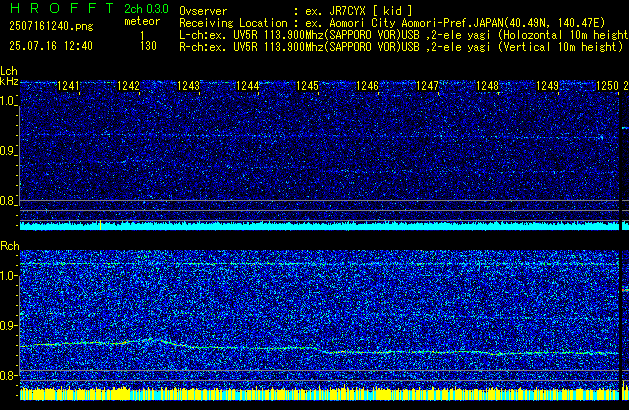Image resolution: width=629 pixels, height=410 pixels.
Task: Click the L-ch UV5R description line
Action: coord(404,35)
